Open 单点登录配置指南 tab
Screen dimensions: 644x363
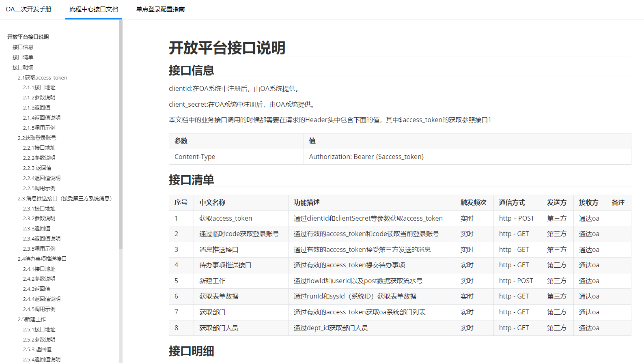[x=160, y=9]
